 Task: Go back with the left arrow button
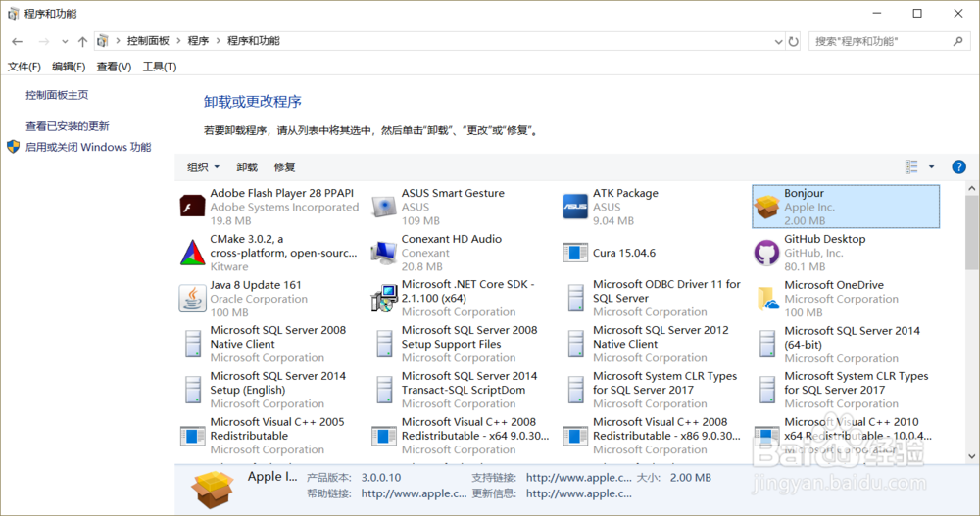(x=17, y=41)
